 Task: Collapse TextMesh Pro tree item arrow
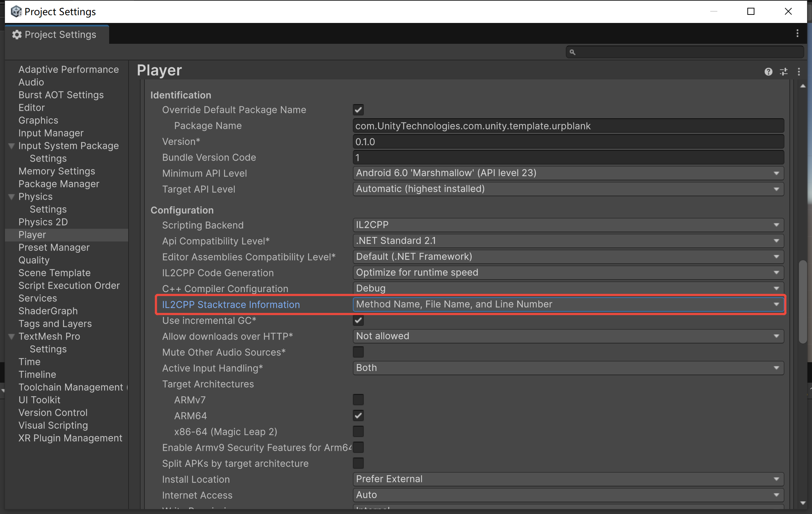point(11,336)
